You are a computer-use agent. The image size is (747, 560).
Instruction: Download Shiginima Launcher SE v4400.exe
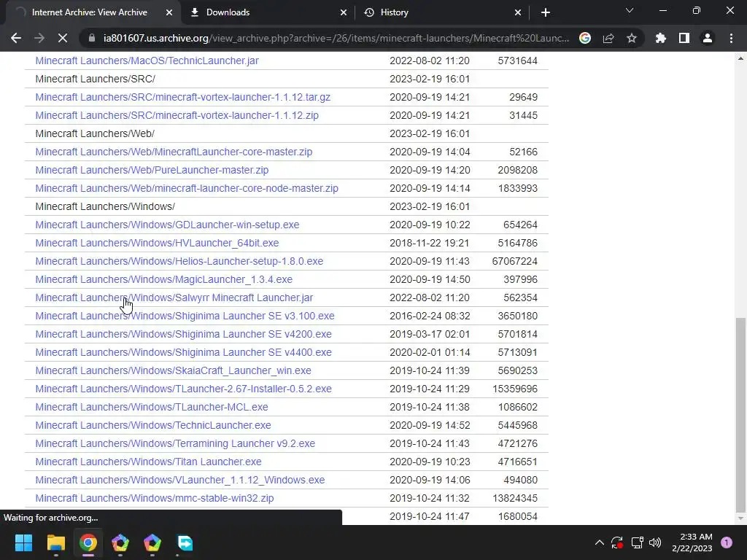coord(183,352)
